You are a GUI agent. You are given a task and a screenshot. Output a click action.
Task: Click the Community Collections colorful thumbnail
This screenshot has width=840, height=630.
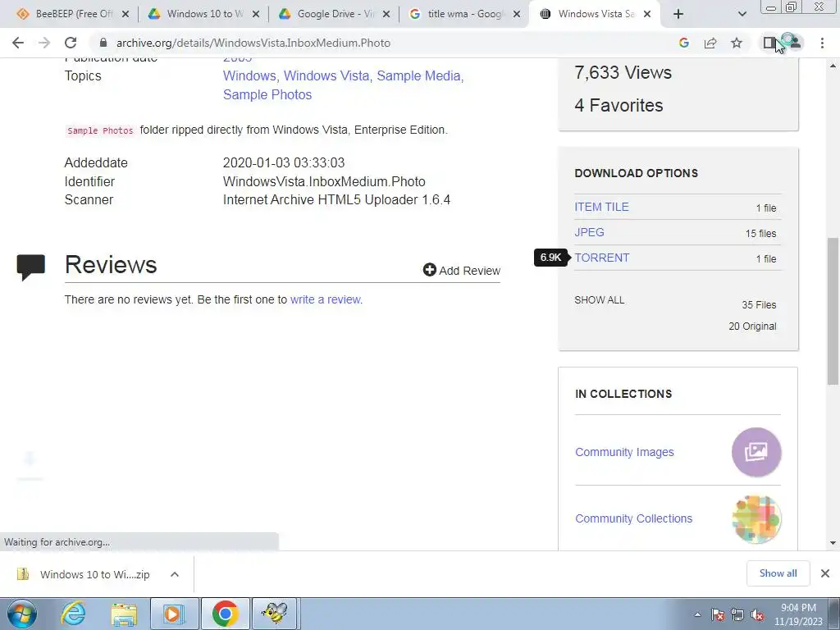(756, 518)
